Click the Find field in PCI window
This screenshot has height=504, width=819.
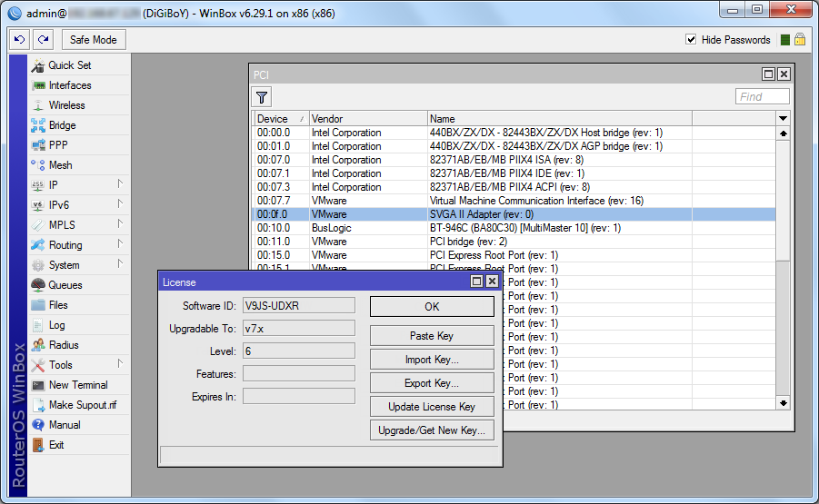[x=762, y=96]
